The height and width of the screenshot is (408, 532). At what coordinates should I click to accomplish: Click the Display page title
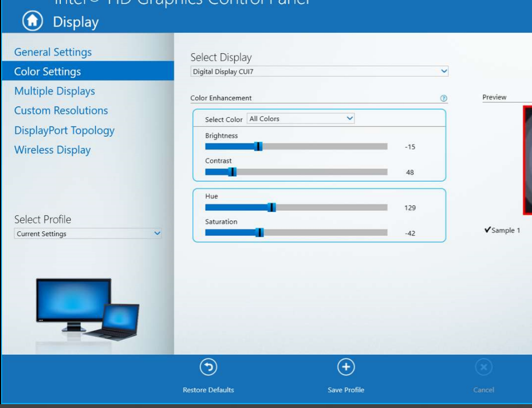tap(76, 22)
